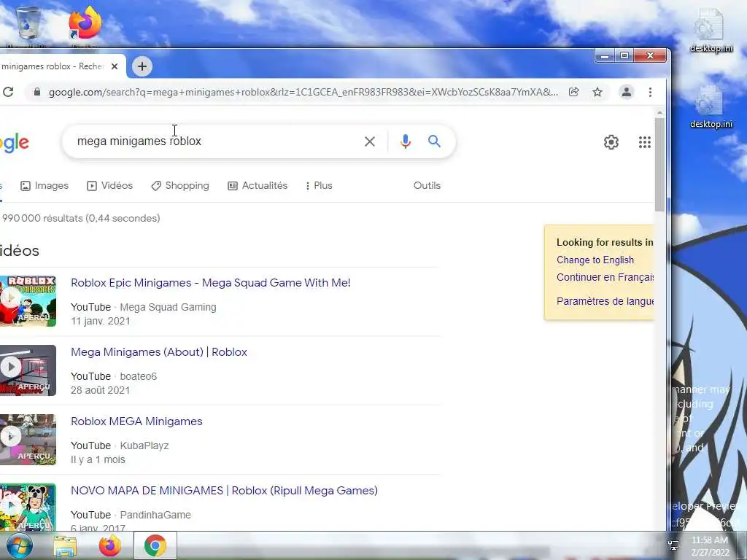Close the minigames roblox tab
The width and height of the screenshot is (747, 560).
[x=115, y=66]
